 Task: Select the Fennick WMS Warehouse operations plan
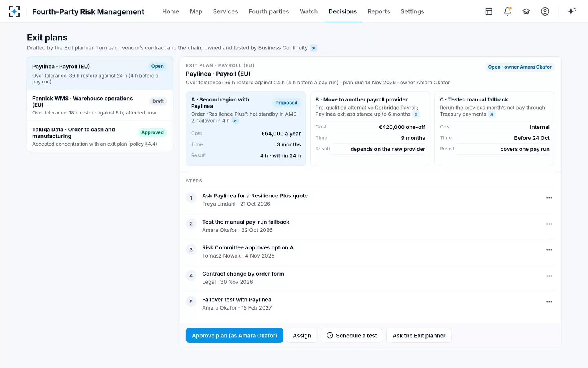tap(100, 105)
